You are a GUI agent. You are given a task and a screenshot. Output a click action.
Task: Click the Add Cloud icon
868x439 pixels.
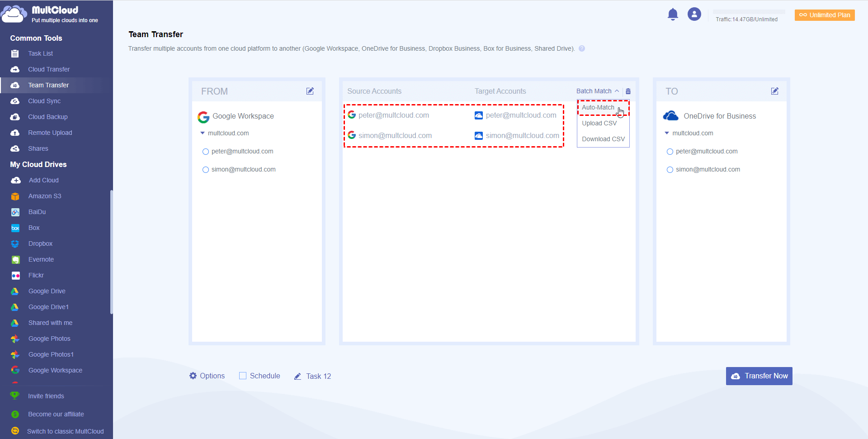click(16, 180)
